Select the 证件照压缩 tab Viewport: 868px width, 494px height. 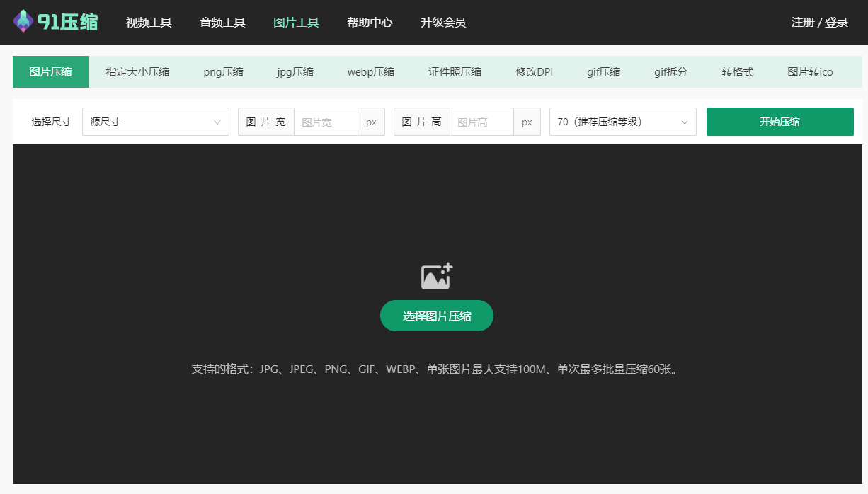coord(455,72)
